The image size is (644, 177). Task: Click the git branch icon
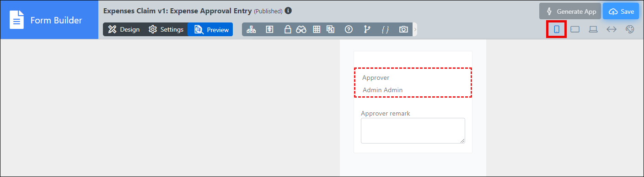(x=367, y=29)
